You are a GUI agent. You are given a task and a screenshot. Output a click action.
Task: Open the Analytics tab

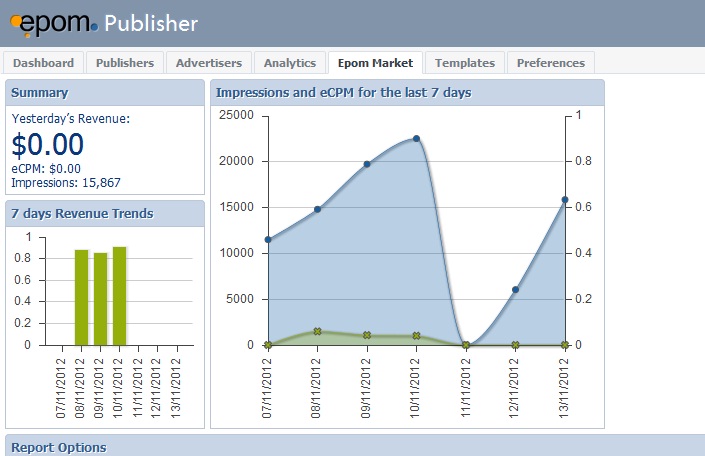[x=290, y=63]
